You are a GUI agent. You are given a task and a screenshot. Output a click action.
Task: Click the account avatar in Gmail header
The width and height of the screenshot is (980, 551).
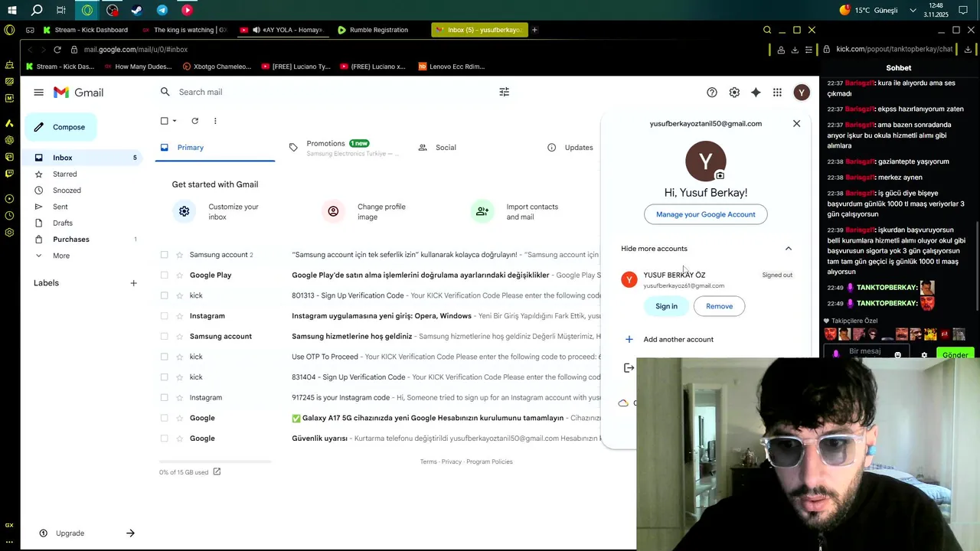802,93
